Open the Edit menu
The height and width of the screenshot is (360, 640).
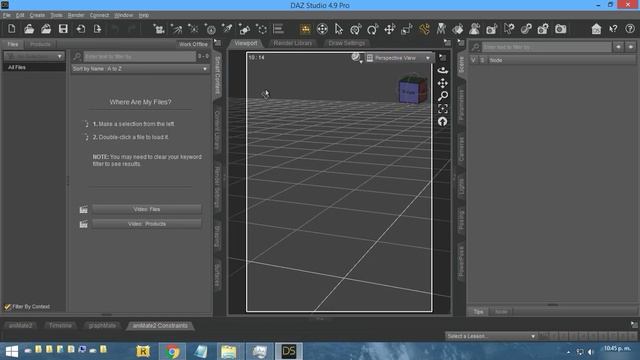20,15
